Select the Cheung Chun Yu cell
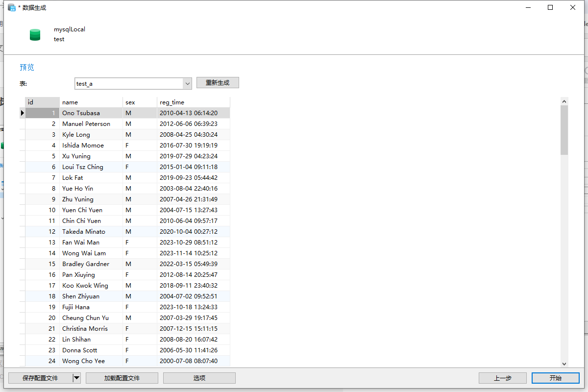 [91, 318]
